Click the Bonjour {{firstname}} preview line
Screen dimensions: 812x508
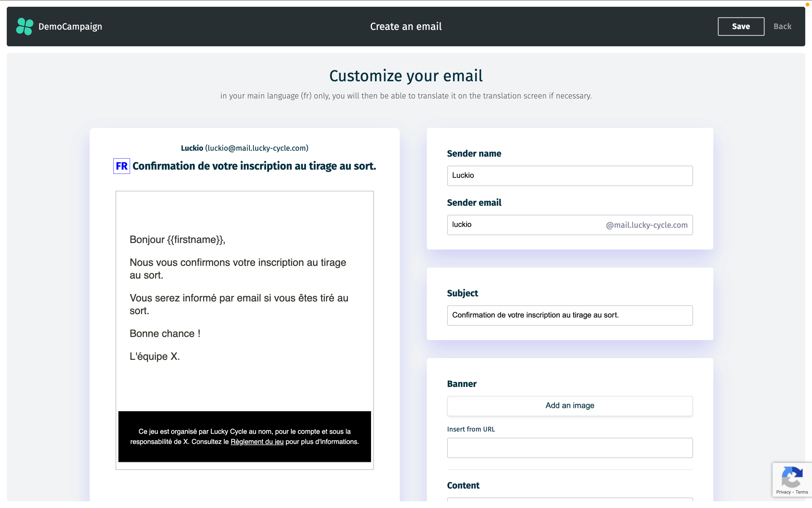[x=177, y=240]
